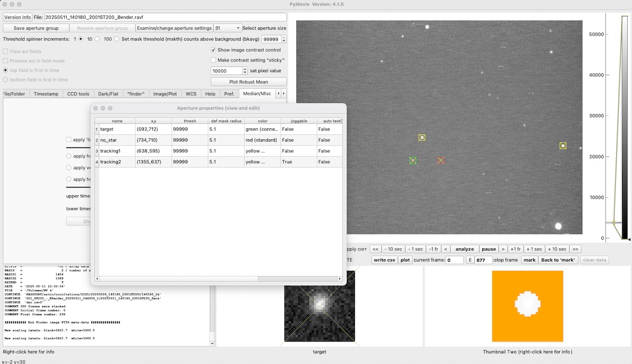Open the Timestamp tab
632x364 pixels.
46,94
